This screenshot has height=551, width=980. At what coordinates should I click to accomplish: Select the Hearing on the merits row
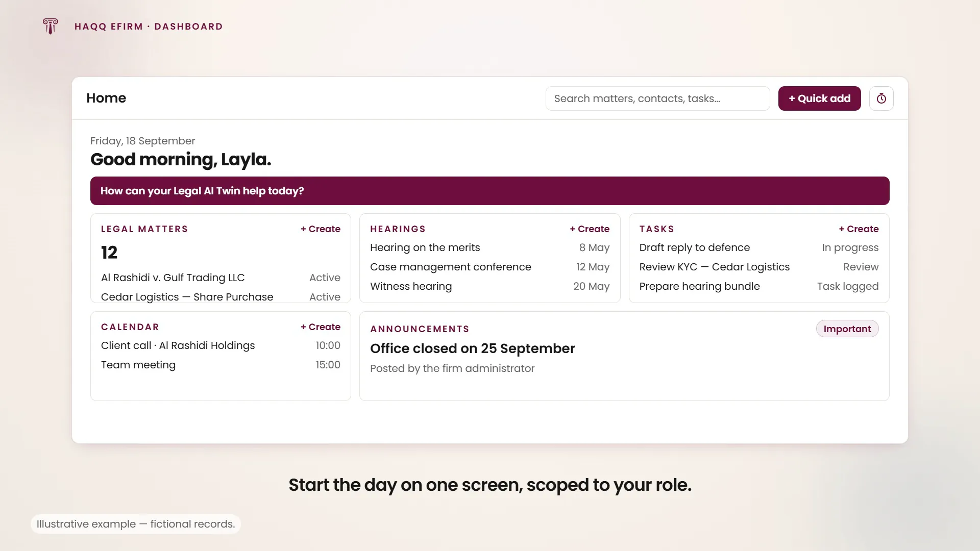(489, 247)
